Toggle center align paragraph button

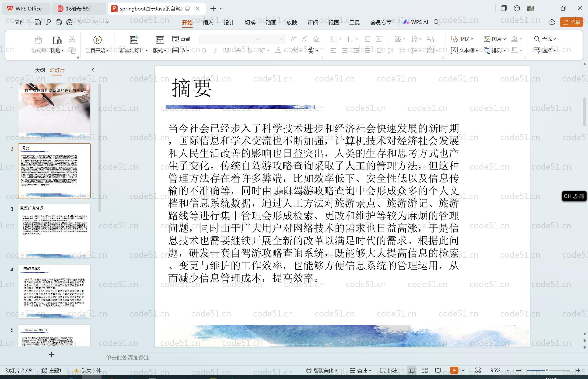(345, 50)
